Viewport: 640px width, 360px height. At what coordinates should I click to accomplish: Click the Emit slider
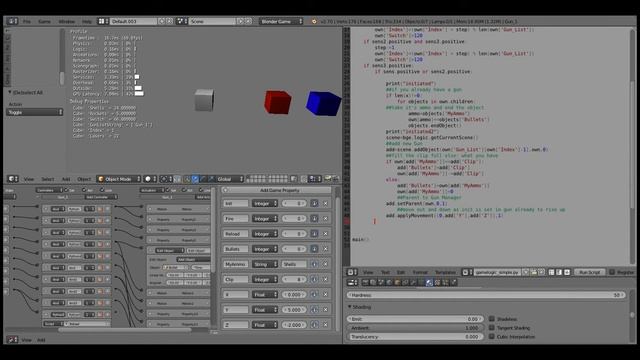point(415,319)
